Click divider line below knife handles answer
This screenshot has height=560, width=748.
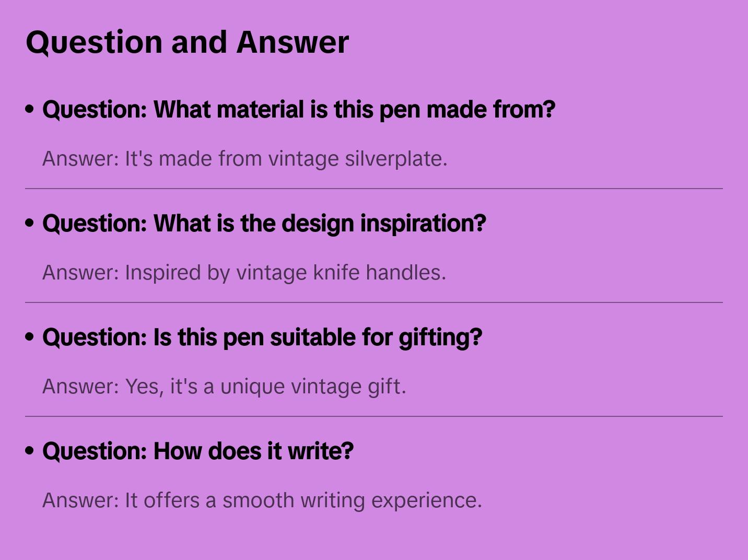pyautogui.click(x=374, y=302)
